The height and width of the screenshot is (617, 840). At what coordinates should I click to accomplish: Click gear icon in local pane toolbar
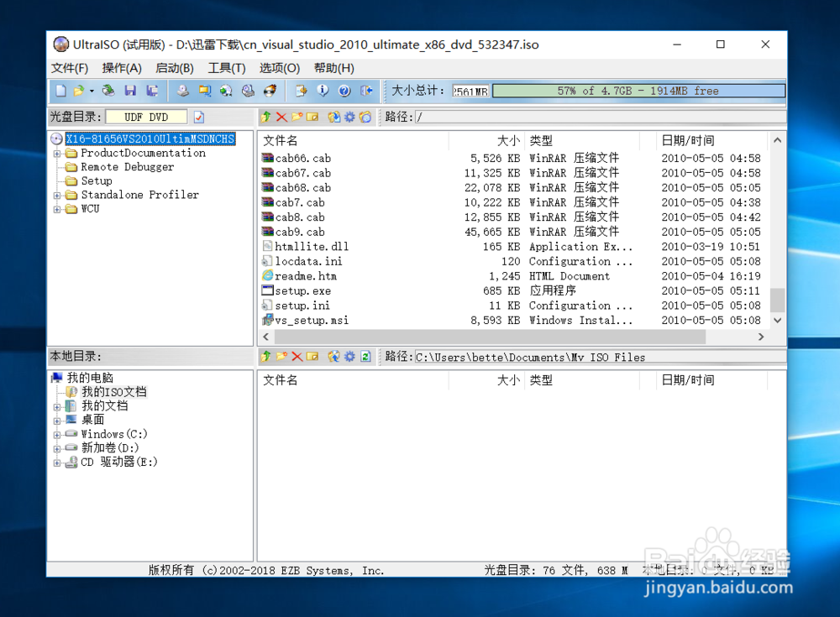tap(349, 356)
